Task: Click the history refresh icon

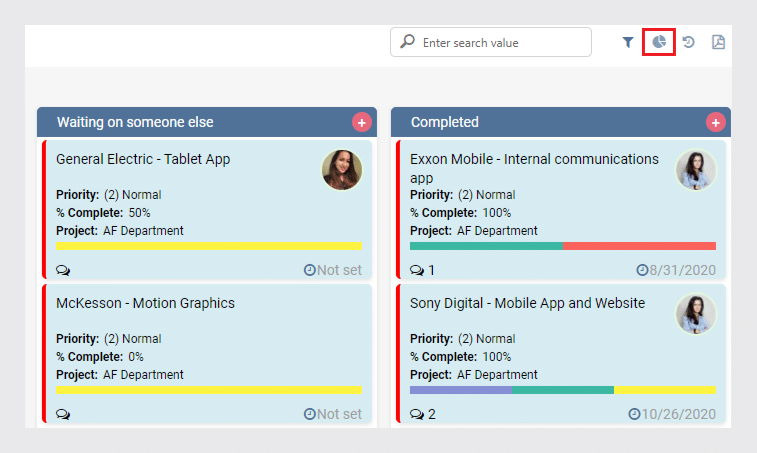Action: [x=688, y=42]
